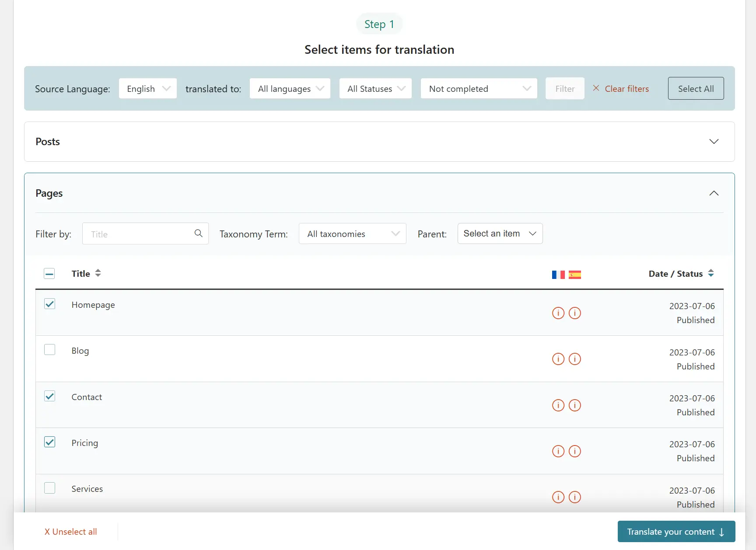This screenshot has height=550, width=756.
Task: Toggle the select-all checkbox in the table header
Action: [49, 273]
